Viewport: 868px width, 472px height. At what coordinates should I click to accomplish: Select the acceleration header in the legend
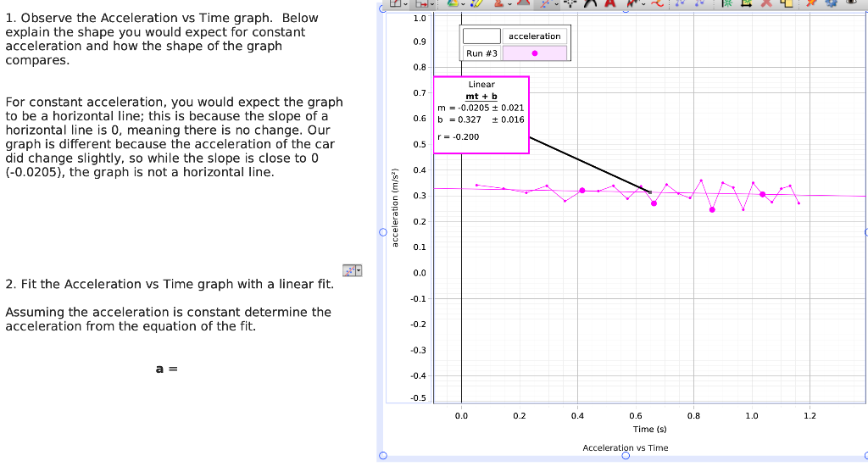(534, 36)
